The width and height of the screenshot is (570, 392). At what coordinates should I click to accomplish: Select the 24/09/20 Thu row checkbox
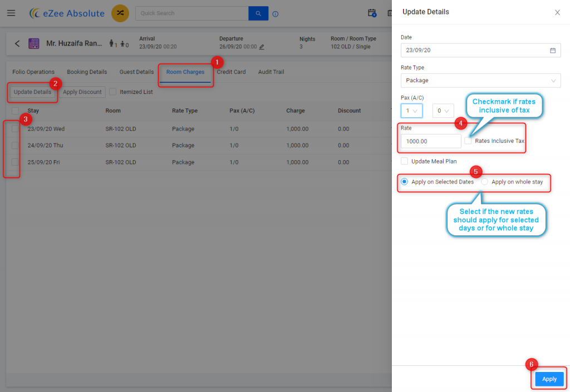click(x=15, y=145)
